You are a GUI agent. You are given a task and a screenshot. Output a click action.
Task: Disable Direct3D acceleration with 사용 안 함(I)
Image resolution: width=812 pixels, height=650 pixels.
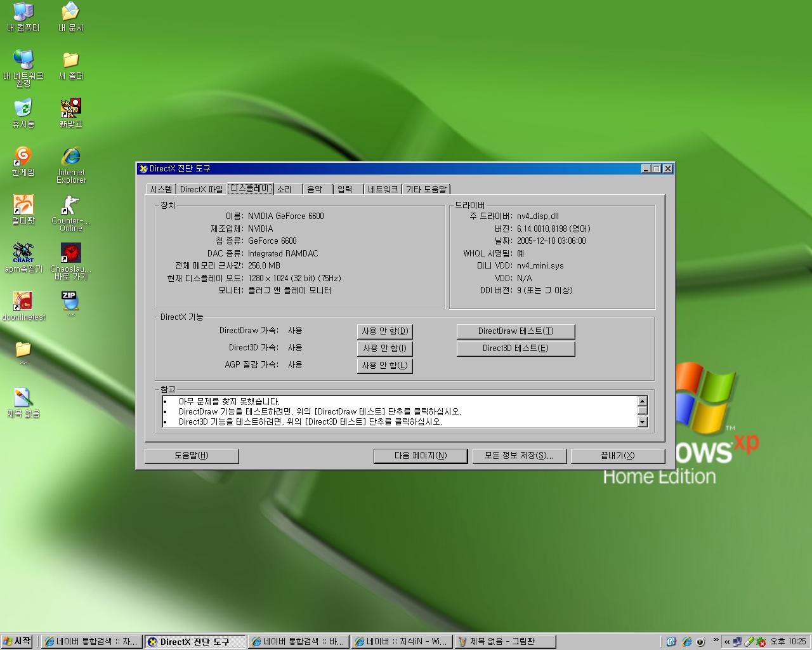coord(385,348)
